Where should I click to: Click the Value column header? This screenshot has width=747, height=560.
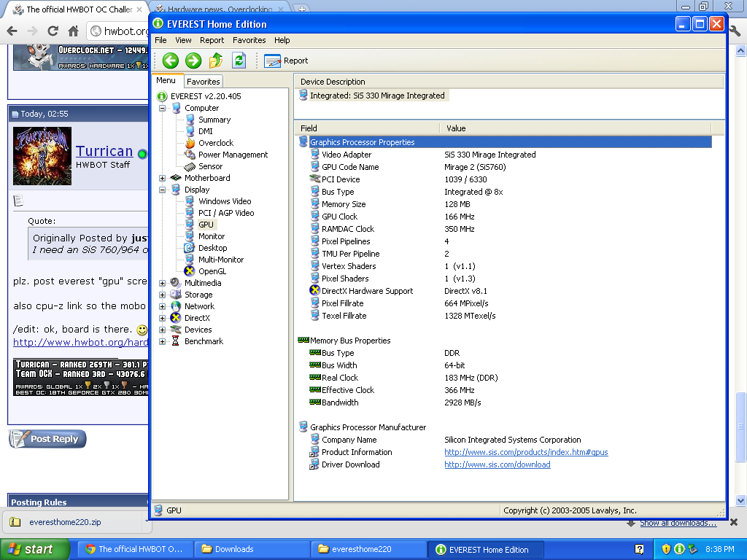coord(575,128)
